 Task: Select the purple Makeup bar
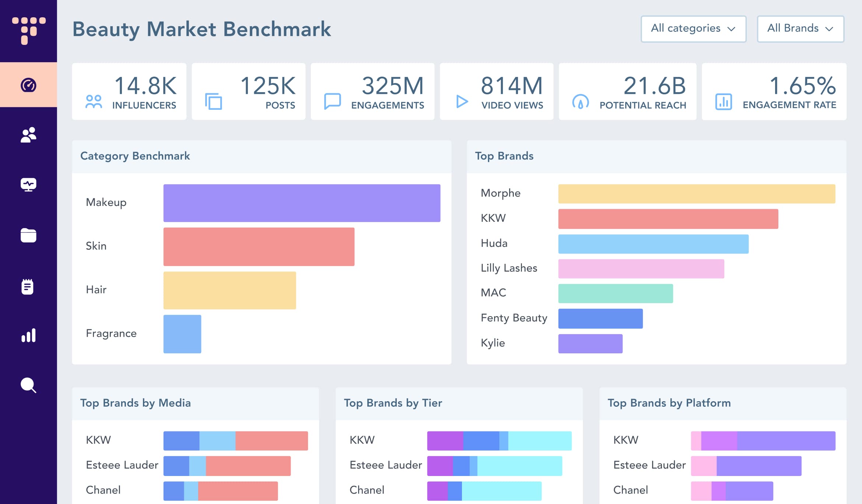click(x=302, y=203)
